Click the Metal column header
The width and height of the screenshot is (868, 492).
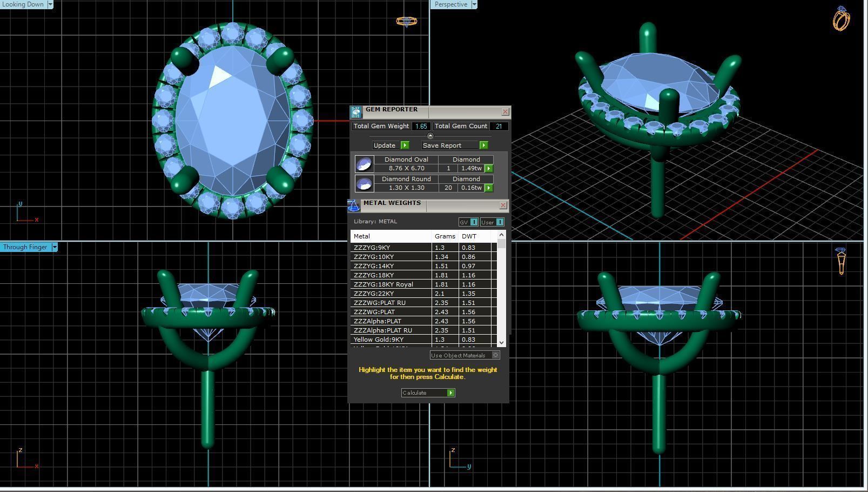pyautogui.click(x=391, y=236)
